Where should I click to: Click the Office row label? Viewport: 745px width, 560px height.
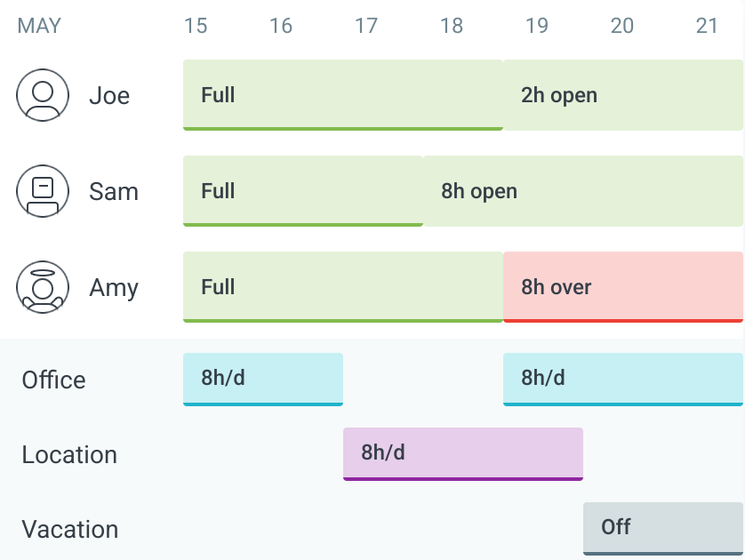click(x=53, y=380)
